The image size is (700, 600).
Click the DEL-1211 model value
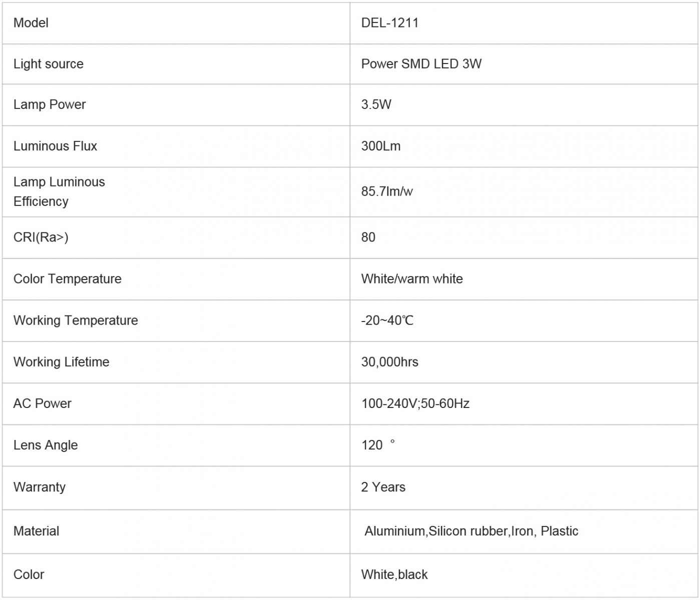tap(390, 23)
